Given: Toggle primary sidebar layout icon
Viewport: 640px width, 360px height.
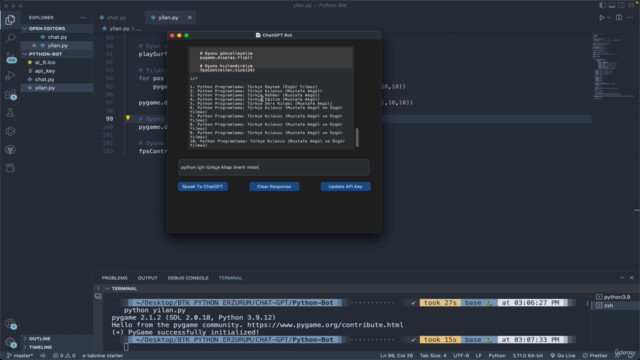Looking at the screenshot, I should point(602,5).
